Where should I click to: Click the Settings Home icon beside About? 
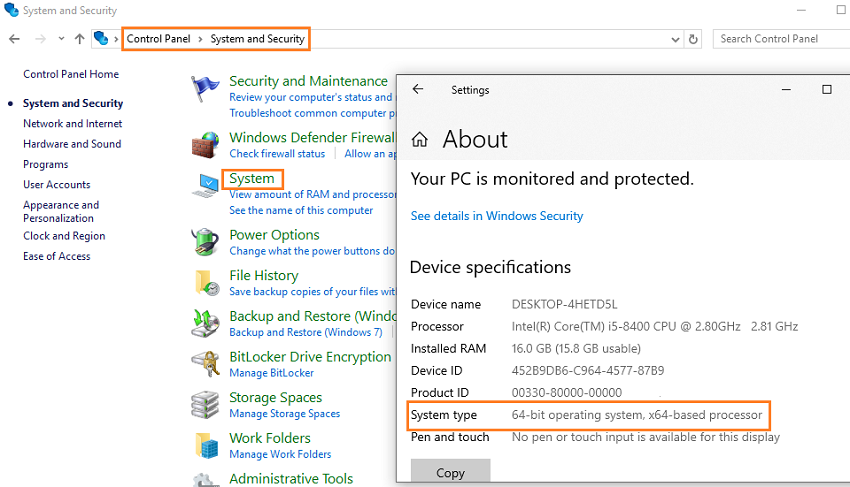click(x=419, y=139)
